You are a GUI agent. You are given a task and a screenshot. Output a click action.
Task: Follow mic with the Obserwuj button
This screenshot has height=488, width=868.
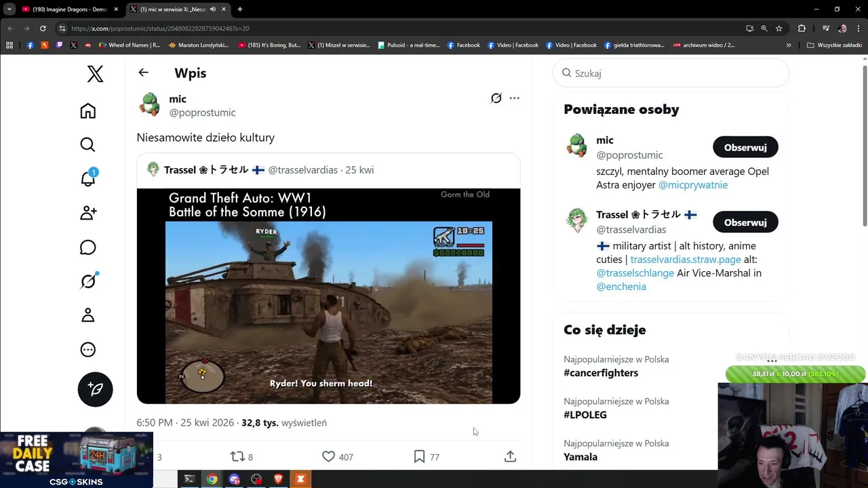(x=745, y=147)
